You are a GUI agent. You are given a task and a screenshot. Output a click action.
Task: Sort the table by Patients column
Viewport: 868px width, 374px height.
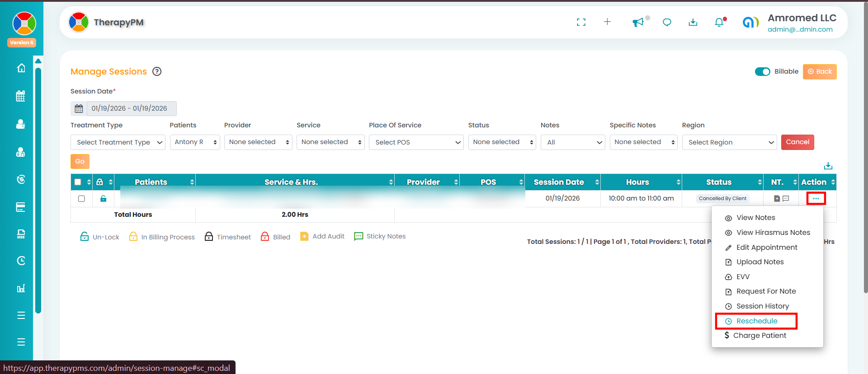[155, 182]
